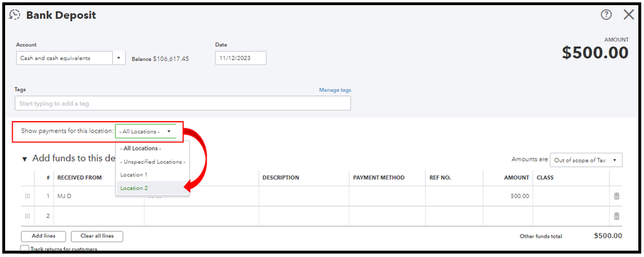
Task: Click the Clear all lines button
Action: pyautogui.click(x=97, y=236)
